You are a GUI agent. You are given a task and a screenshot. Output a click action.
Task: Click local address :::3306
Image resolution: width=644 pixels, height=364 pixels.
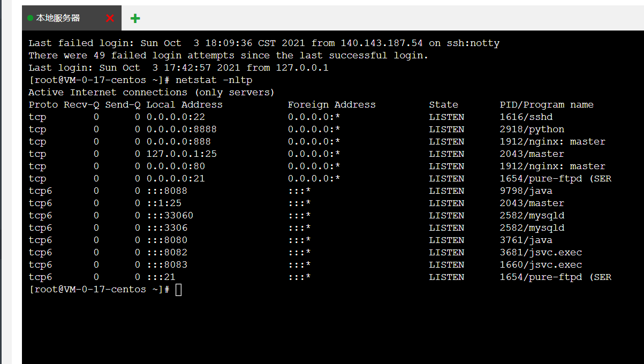pos(167,228)
